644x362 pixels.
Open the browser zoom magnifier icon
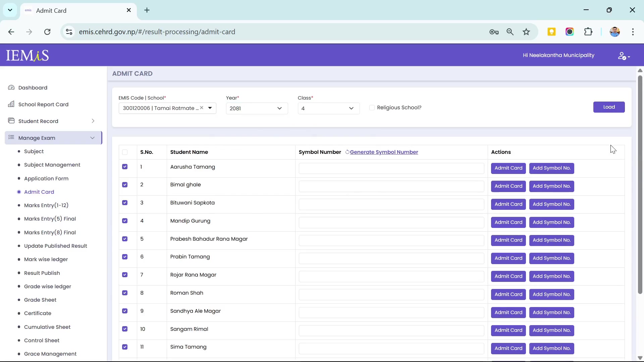coord(510,32)
